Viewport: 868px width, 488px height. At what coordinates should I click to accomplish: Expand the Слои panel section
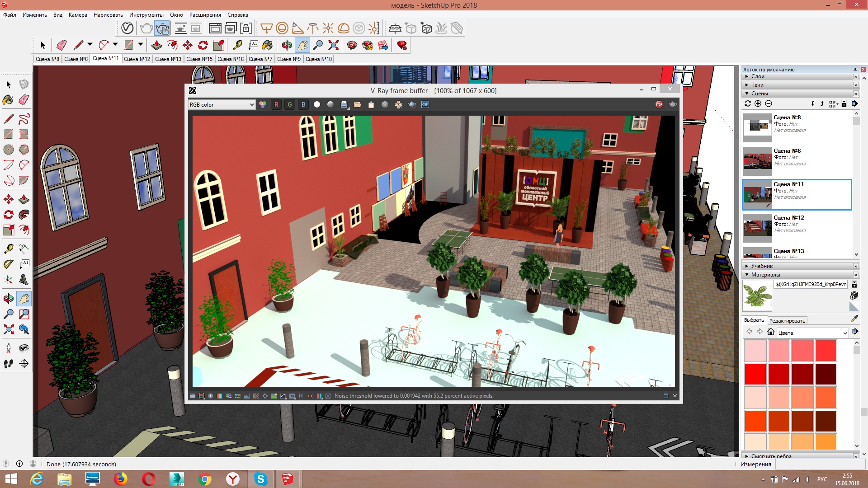(x=758, y=76)
